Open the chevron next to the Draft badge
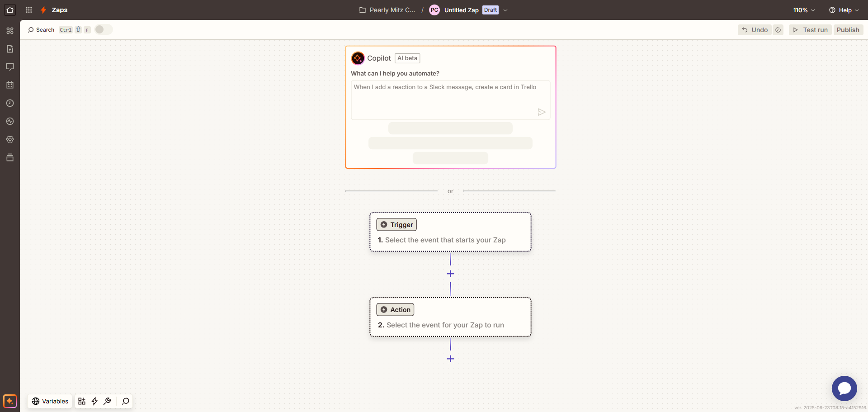This screenshot has width=868, height=412. click(505, 9)
